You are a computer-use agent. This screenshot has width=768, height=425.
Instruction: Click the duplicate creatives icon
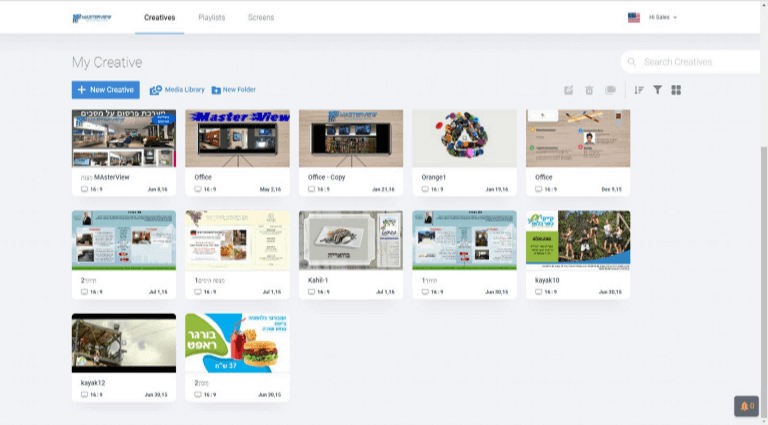pyautogui.click(x=610, y=90)
